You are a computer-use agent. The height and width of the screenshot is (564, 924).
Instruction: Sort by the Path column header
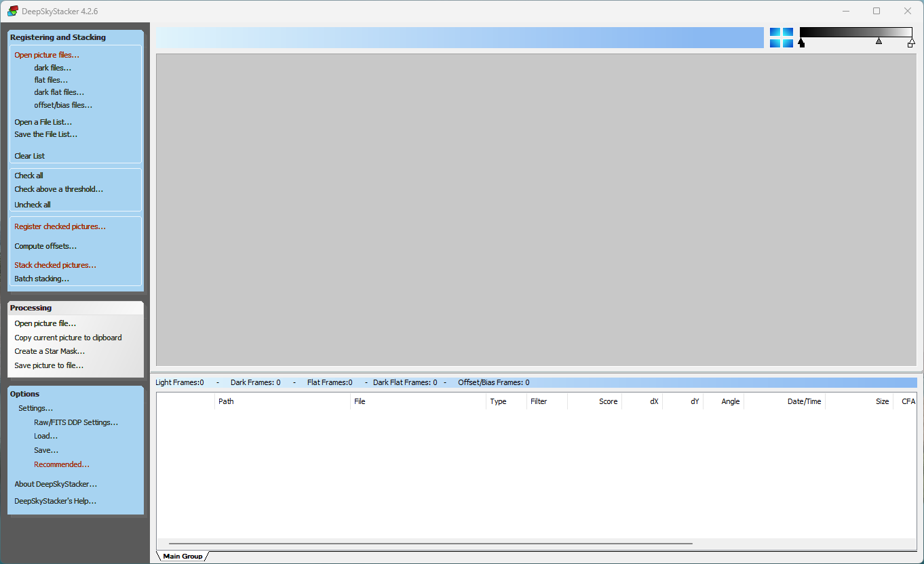tap(283, 401)
